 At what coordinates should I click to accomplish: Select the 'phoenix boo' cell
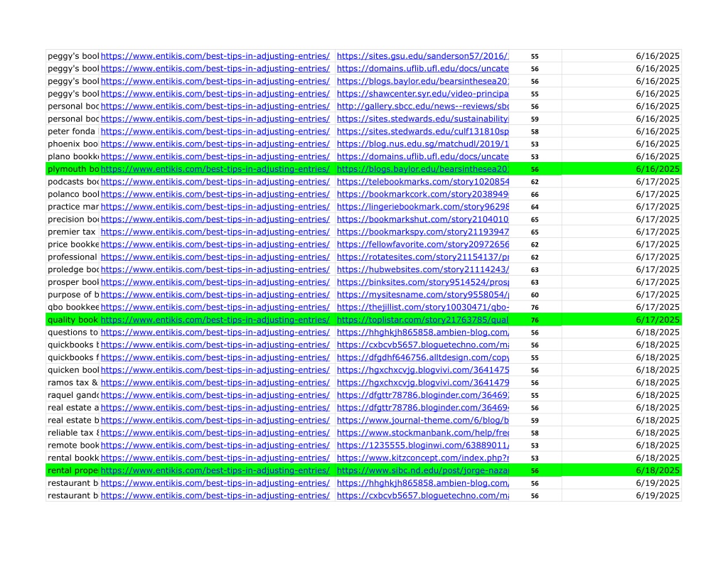(x=73, y=144)
